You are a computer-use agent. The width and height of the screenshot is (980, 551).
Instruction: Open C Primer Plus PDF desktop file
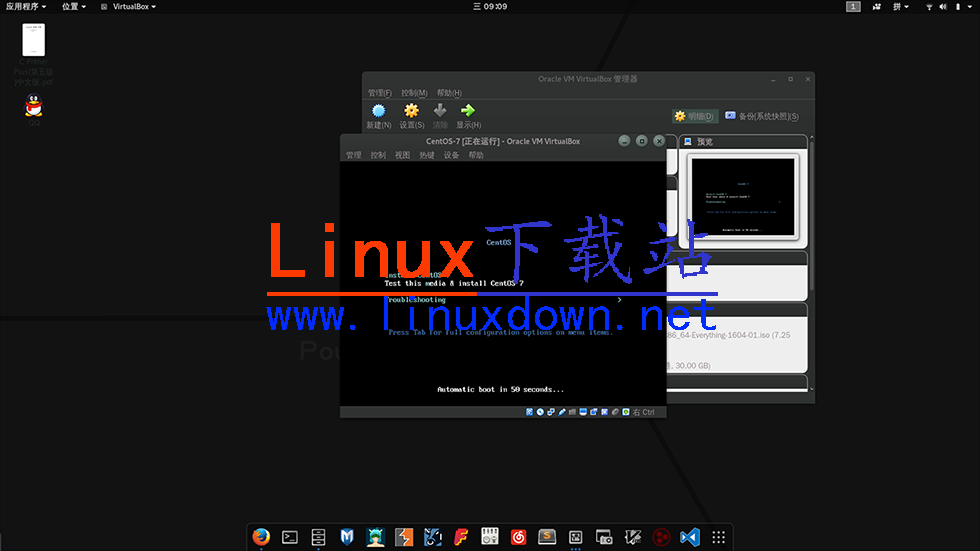tap(33, 54)
